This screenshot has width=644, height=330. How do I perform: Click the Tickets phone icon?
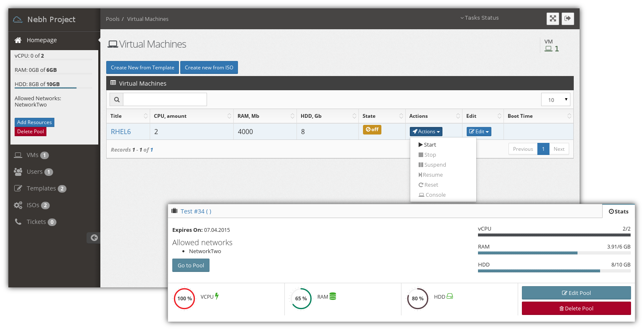pyautogui.click(x=18, y=222)
